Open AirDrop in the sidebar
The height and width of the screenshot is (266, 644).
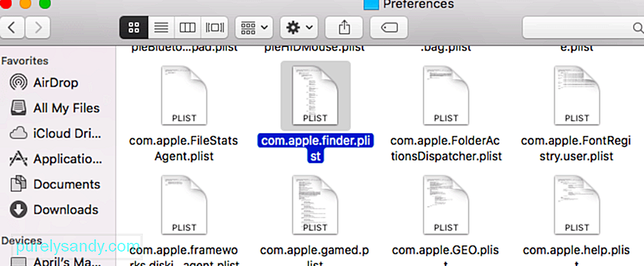pyautogui.click(x=55, y=83)
